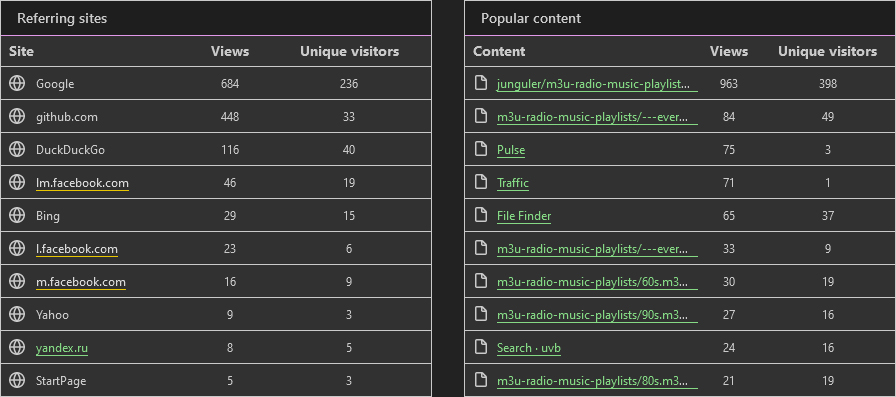
Task: Click the globe icon beside Yahoo
Action: (x=17, y=314)
